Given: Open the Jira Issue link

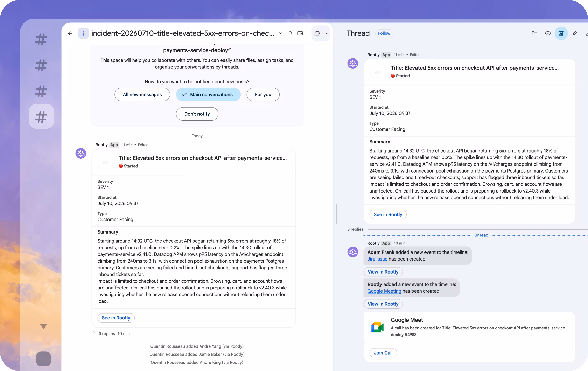Looking at the screenshot, I should [377, 259].
